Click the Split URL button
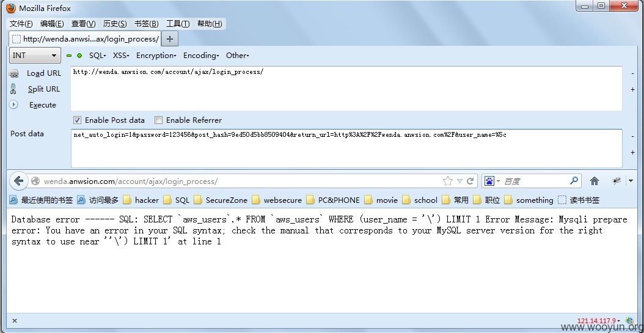644x333 pixels. click(x=43, y=89)
